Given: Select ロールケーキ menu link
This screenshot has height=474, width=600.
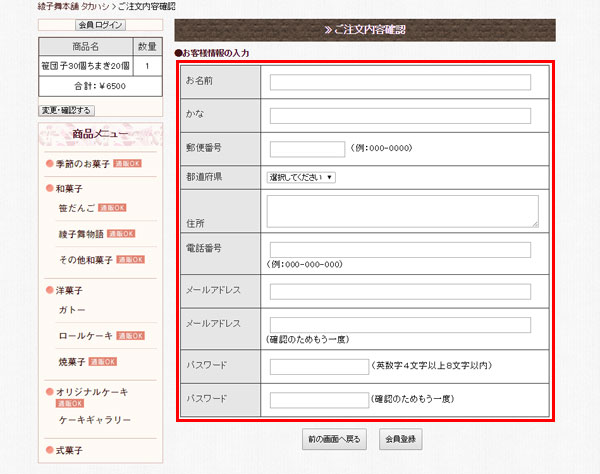Looking at the screenshot, I should pos(86,336).
